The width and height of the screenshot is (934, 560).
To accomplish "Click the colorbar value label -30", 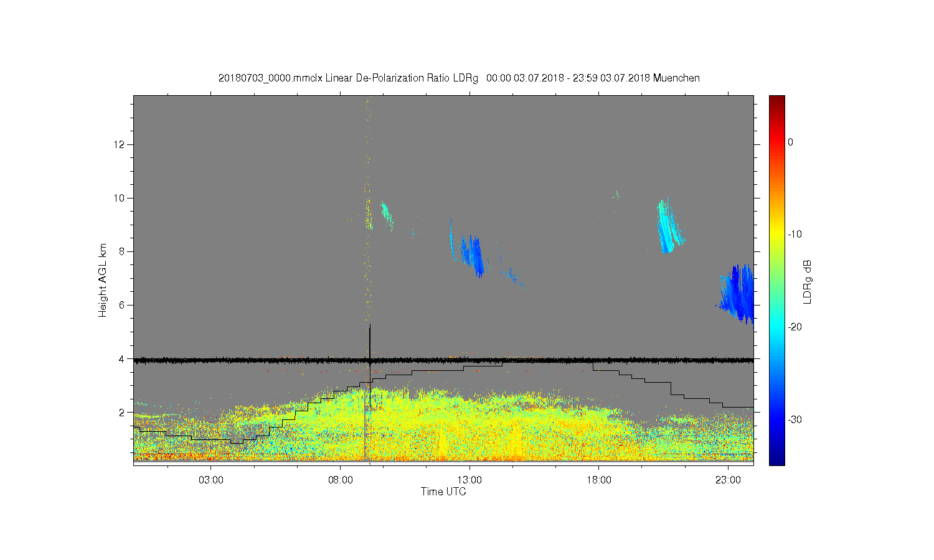I will click(794, 419).
